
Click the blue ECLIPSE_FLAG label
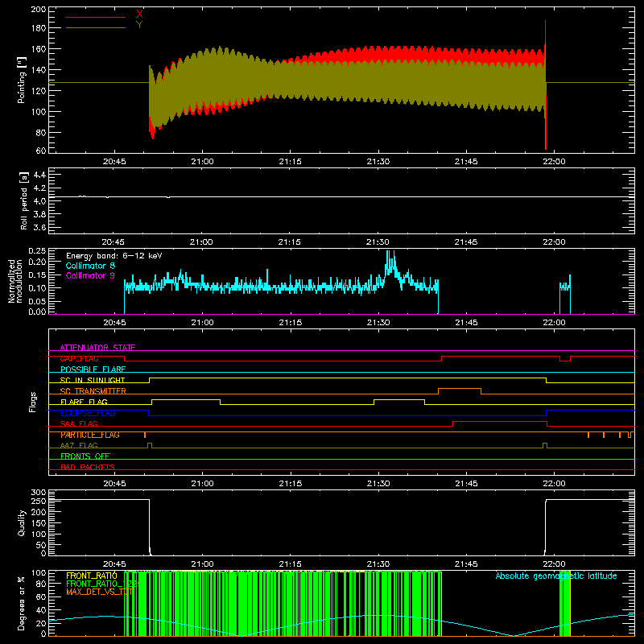88,413
